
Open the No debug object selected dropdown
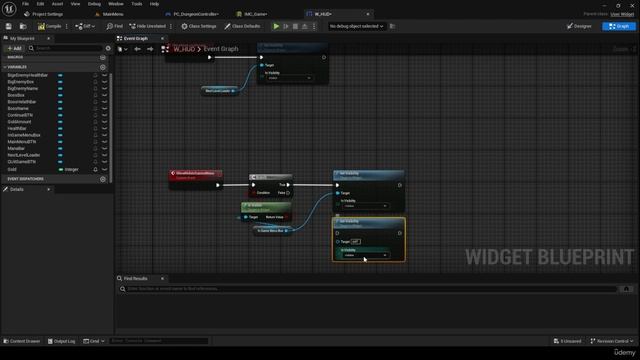[356, 26]
